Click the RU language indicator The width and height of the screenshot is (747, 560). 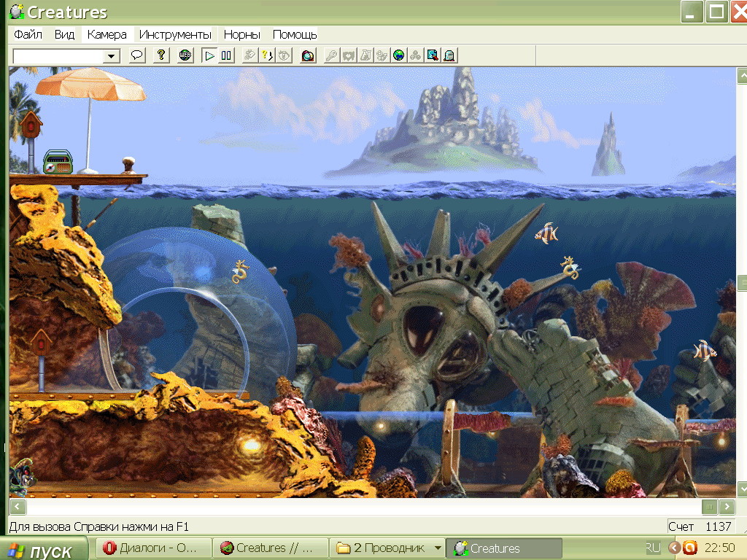[653, 548]
